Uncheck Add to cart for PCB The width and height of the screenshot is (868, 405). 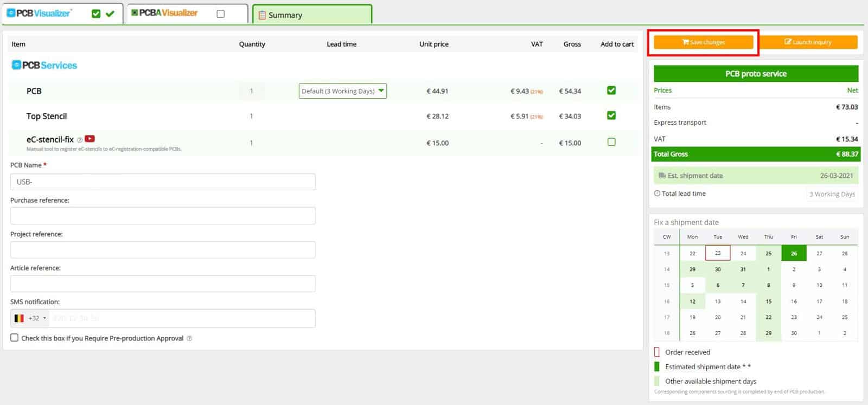pyautogui.click(x=611, y=91)
